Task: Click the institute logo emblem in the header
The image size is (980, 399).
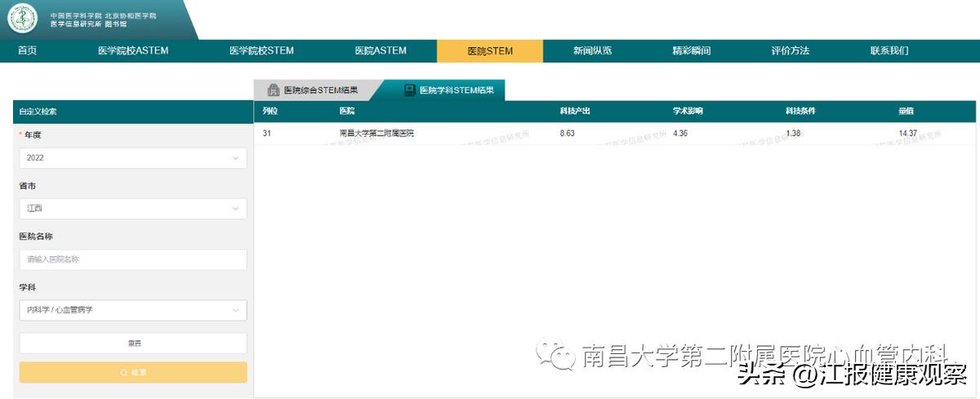Action: [x=23, y=19]
